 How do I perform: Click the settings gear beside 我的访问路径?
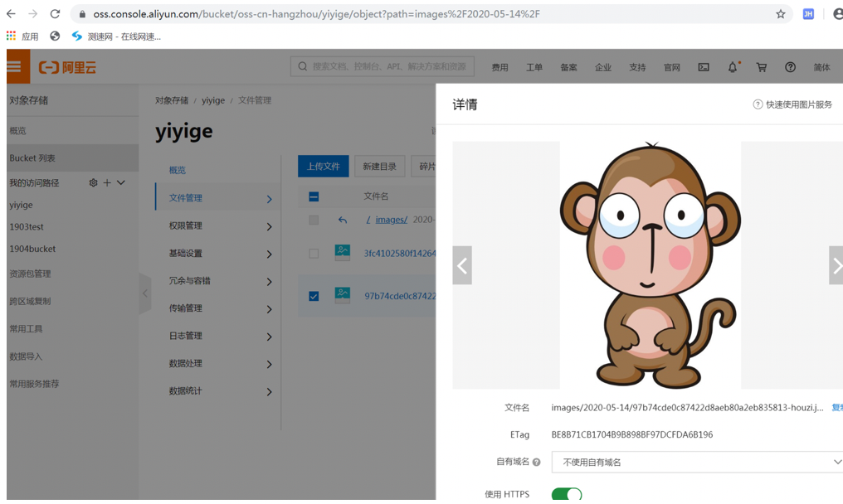point(93,182)
